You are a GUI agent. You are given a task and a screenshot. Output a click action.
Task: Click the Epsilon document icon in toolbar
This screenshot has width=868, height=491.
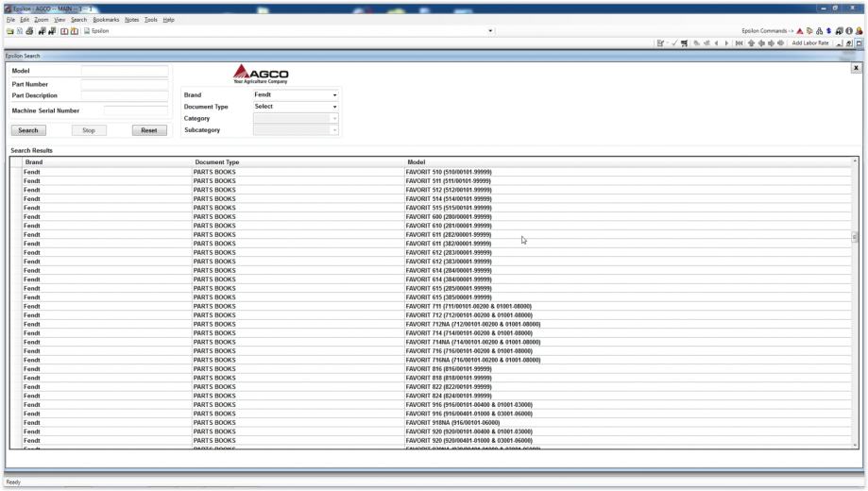click(x=87, y=31)
